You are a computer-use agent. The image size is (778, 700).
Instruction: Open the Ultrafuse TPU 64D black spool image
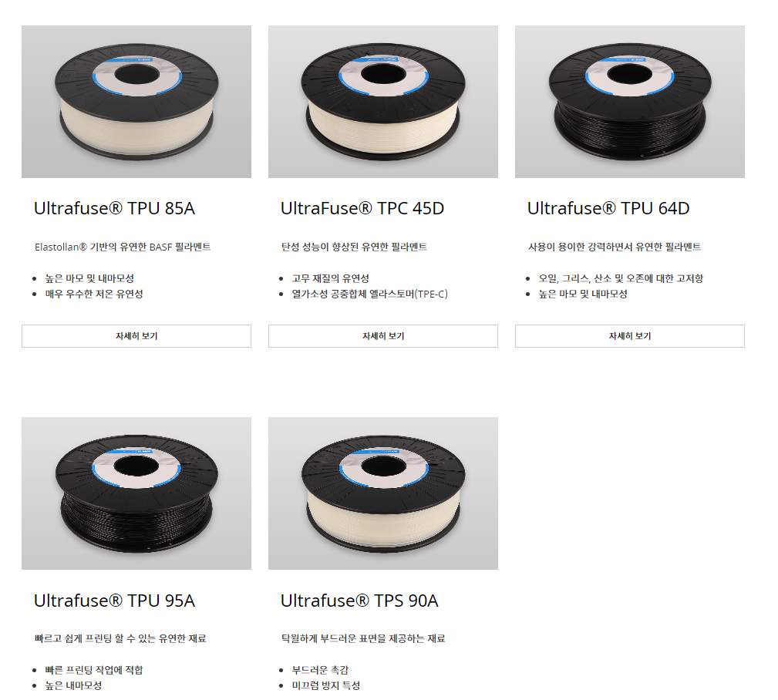[x=630, y=102]
